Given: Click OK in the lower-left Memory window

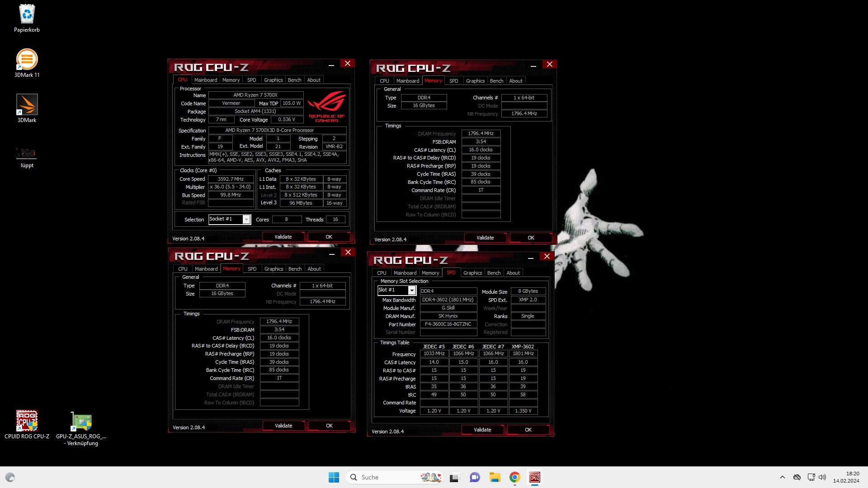Looking at the screenshot, I should [329, 426].
